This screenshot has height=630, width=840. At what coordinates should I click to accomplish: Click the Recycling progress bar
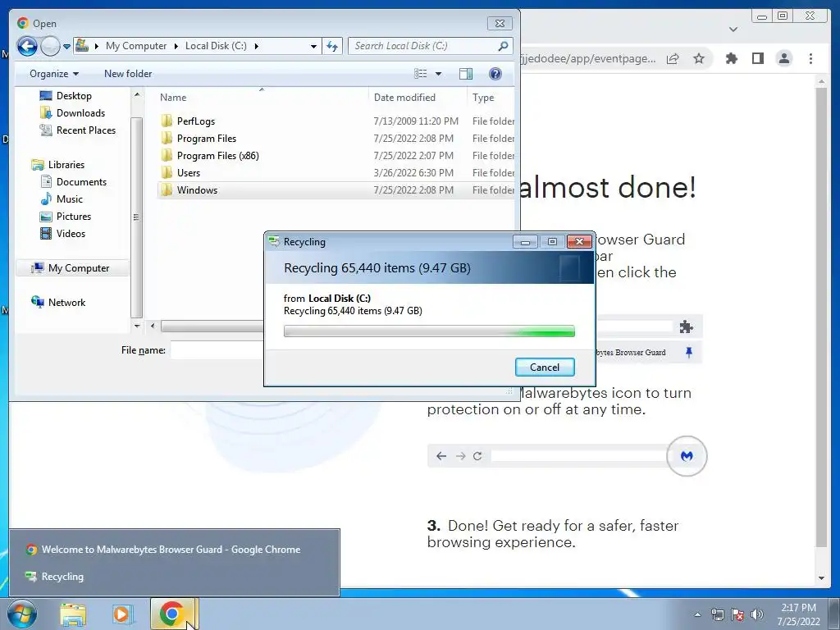(x=429, y=331)
